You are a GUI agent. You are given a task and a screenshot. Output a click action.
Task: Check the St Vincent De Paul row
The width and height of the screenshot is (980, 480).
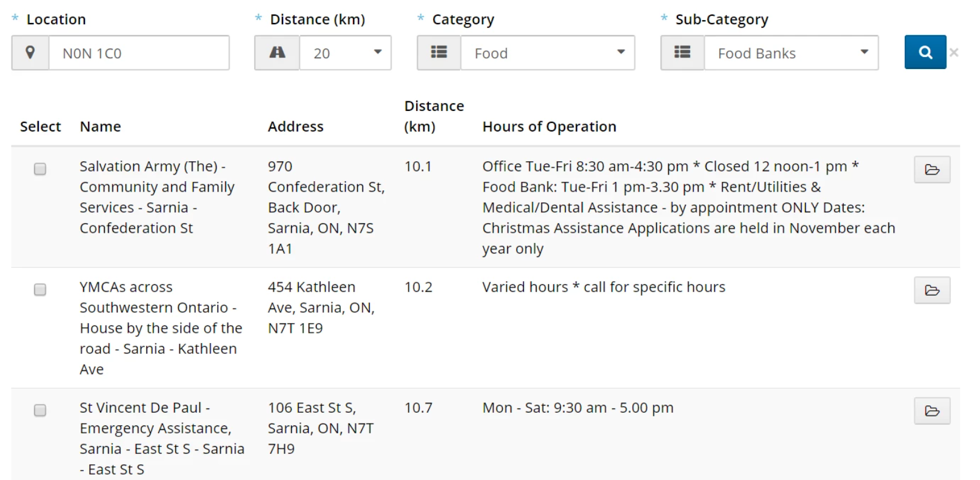(40, 410)
